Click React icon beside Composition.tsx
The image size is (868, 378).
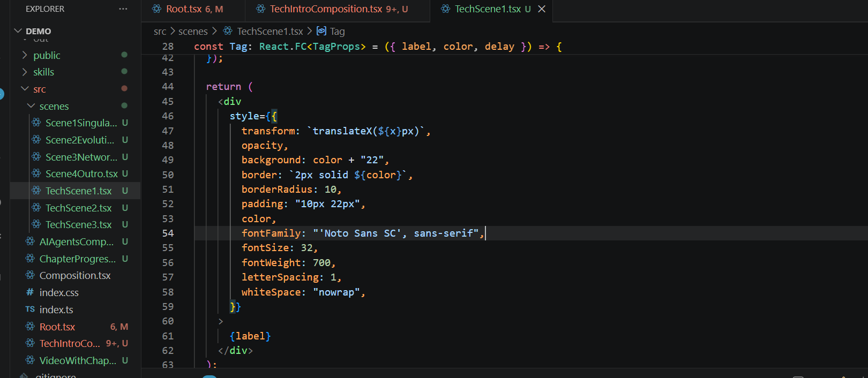point(30,275)
